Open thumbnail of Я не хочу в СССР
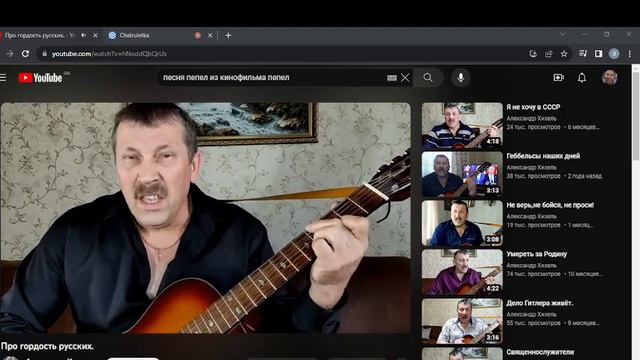This screenshot has height=360, width=640. pos(462,125)
